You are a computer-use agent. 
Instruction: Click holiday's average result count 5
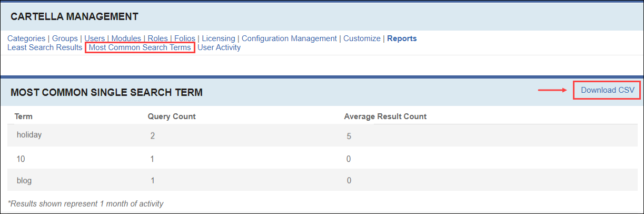pos(349,137)
